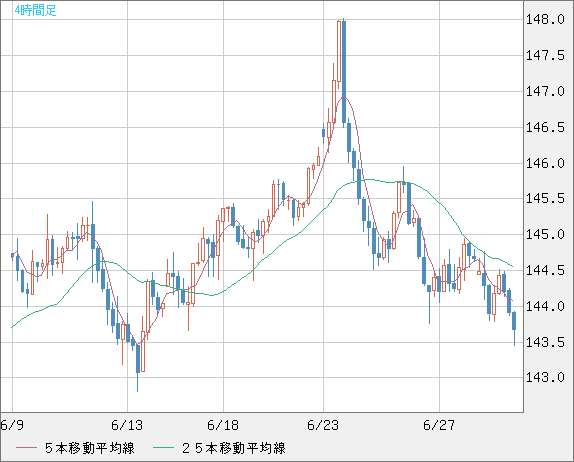Click the purple 5-bar average legend line
The image size is (574, 462).
pos(26,448)
